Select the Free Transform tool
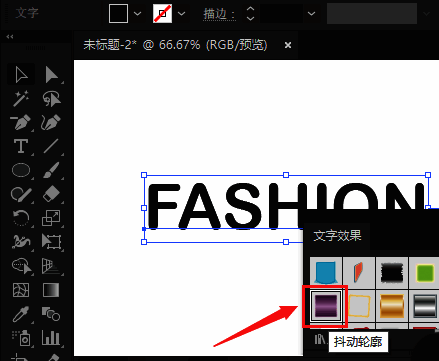 (x=51, y=242)
